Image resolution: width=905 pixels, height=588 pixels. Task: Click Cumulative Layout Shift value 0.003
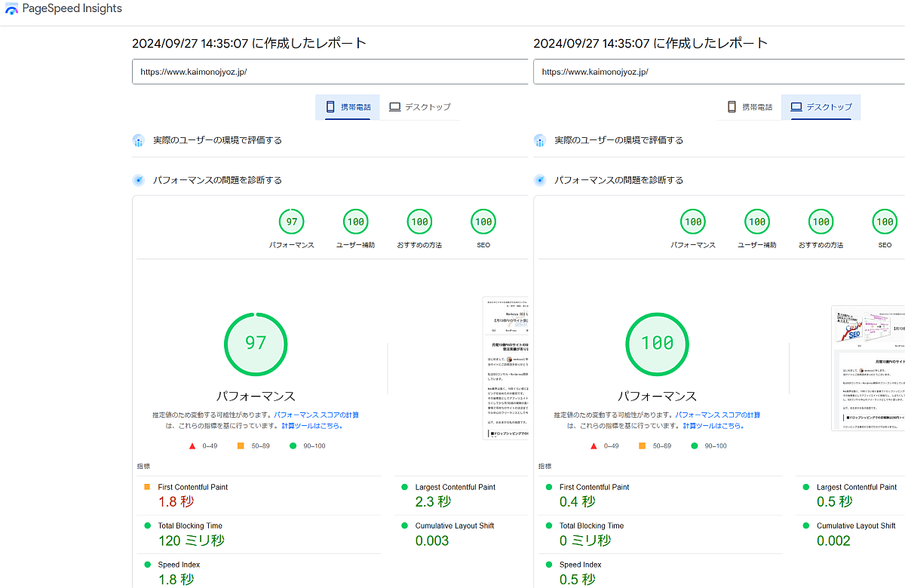tap(432, 541)
